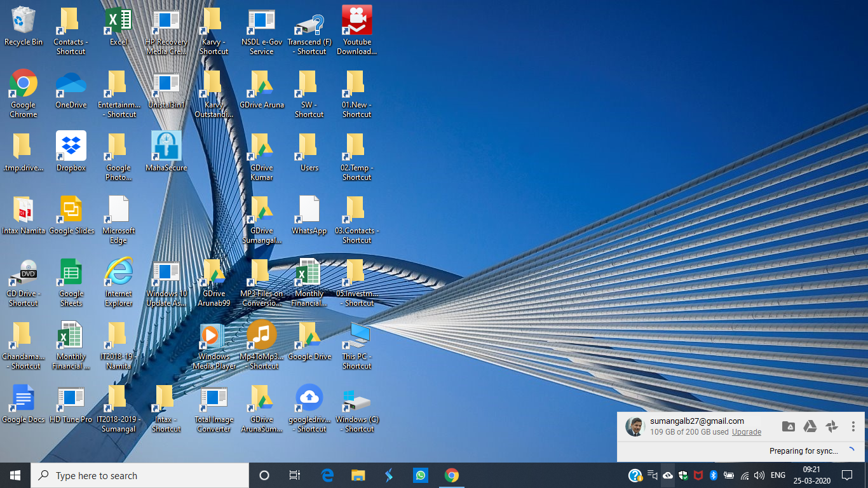
Task: Select the Google Docs desktop icon
Action: (x=24, y=403)
